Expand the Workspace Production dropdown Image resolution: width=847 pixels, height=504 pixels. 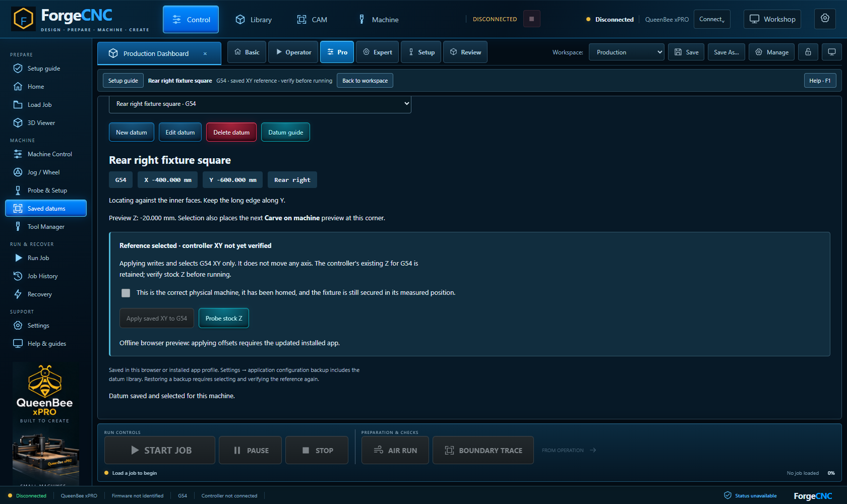[x=626, y=52]
